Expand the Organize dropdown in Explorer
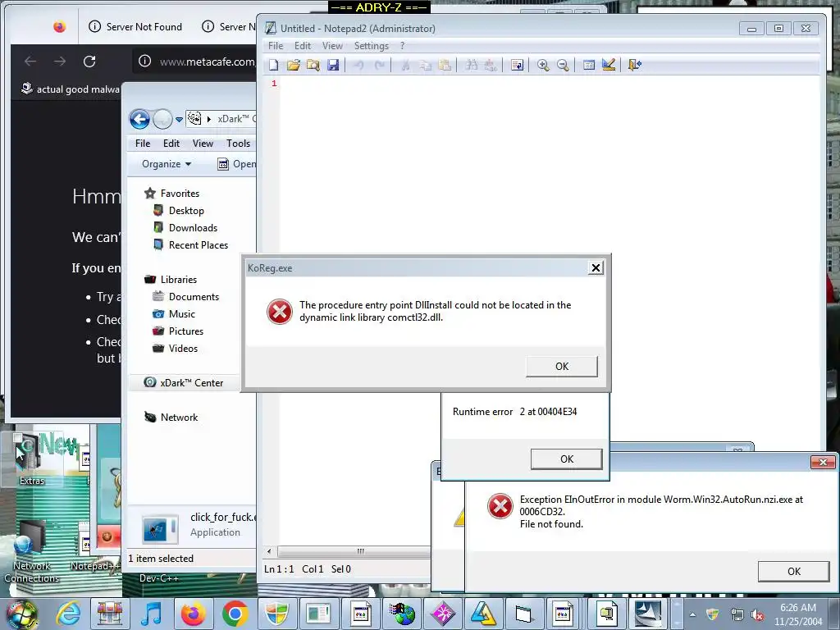This screenshot has height=630, width=840. [x=167, y=164]
